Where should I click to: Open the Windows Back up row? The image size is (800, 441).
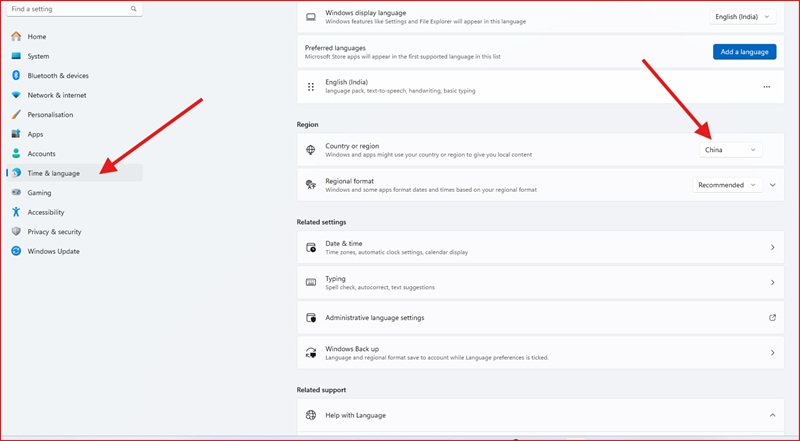[540, 353]
